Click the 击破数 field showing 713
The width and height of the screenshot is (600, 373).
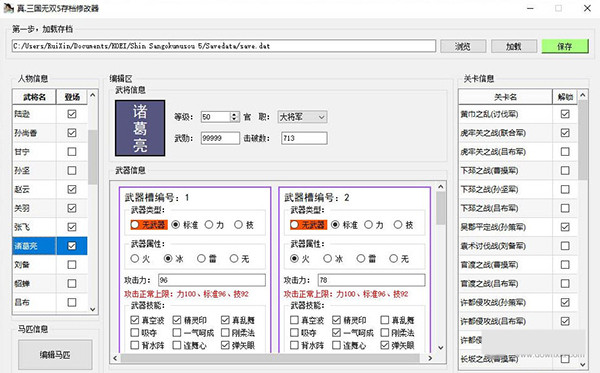pos(304,138)
